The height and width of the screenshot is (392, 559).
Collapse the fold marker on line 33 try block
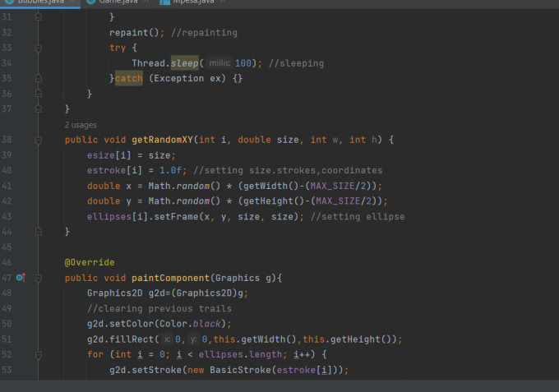pyautogui.click(x=39, y=48)
